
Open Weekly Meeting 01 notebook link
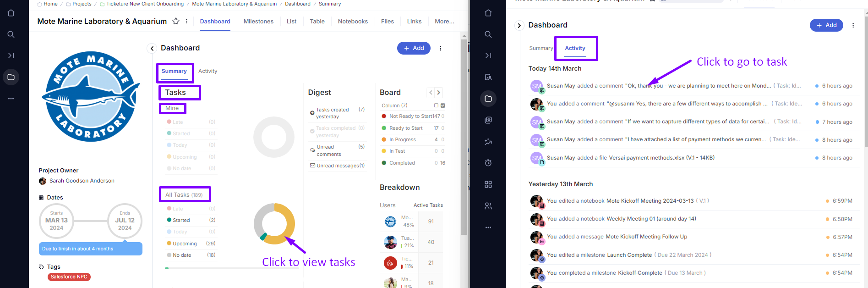tap(651, 219)
